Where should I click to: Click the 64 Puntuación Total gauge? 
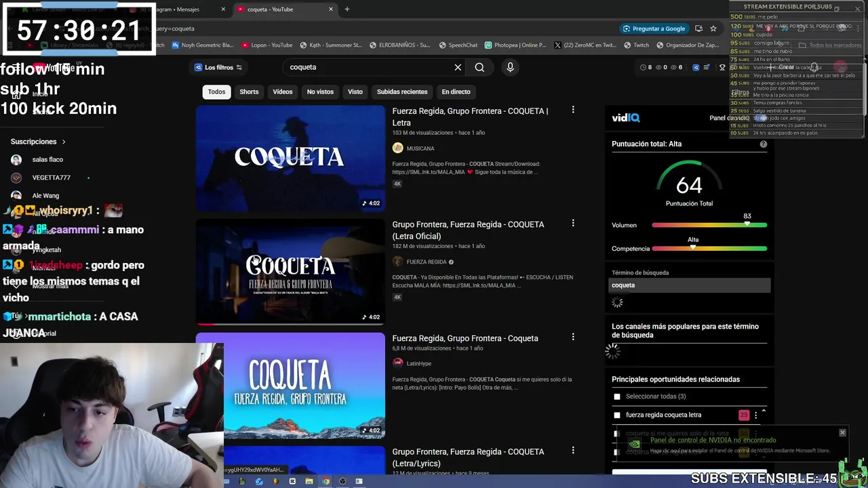[689, 184]
